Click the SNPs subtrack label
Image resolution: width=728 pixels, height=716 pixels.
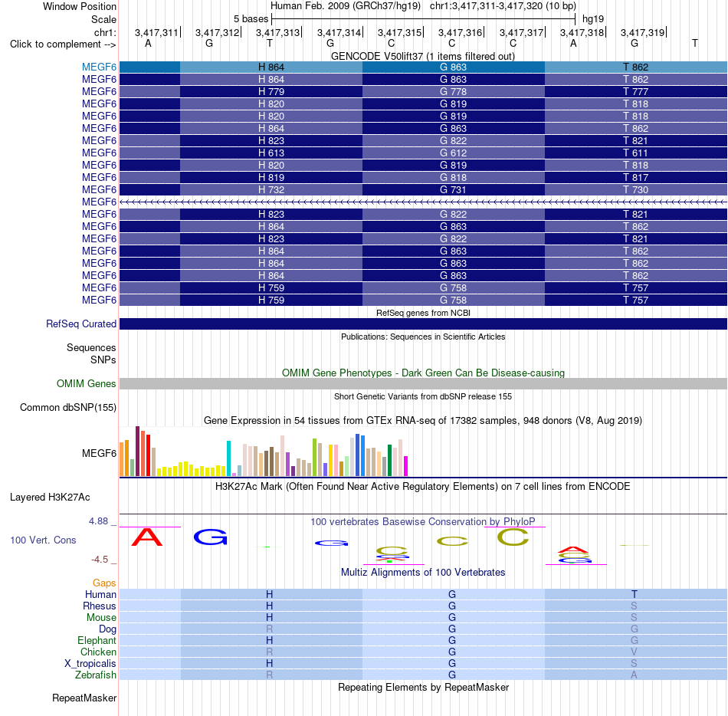pos(103,360)
